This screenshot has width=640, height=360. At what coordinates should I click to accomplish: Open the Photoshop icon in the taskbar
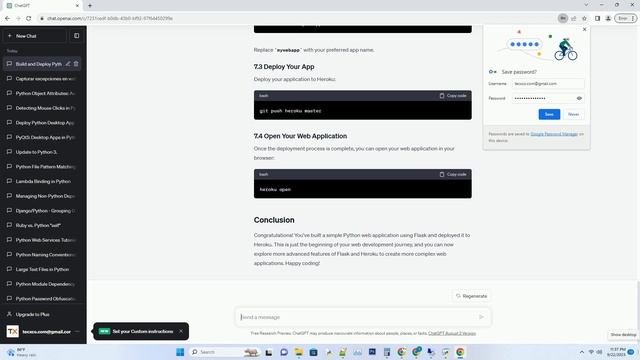[x=372, y=352]
